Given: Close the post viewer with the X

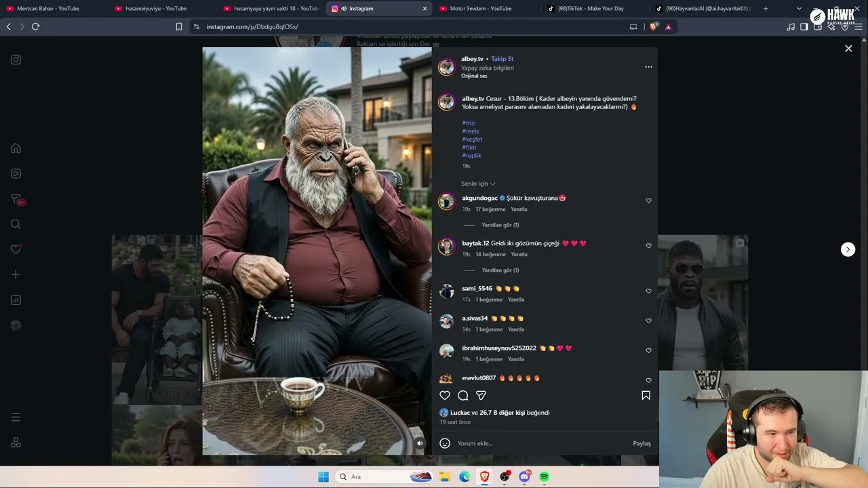Looking at the screenshot, I should pos(848,48).
